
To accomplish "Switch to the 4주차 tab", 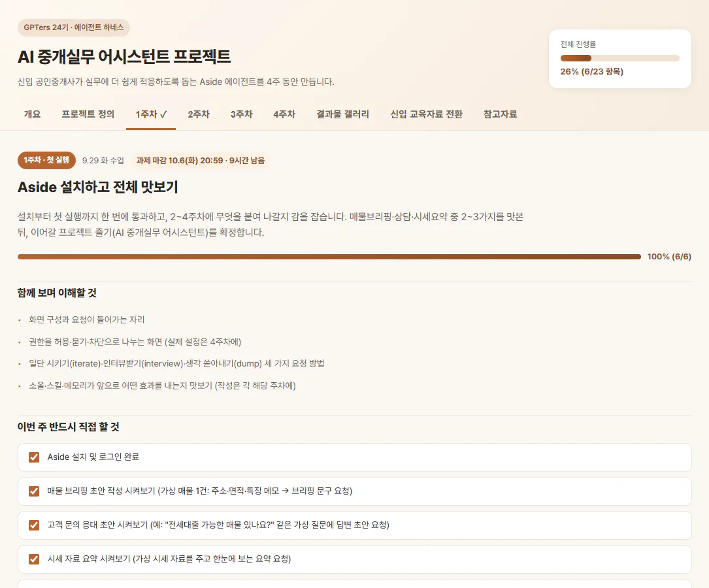I will pyautogui.click(x=284, y=114).
